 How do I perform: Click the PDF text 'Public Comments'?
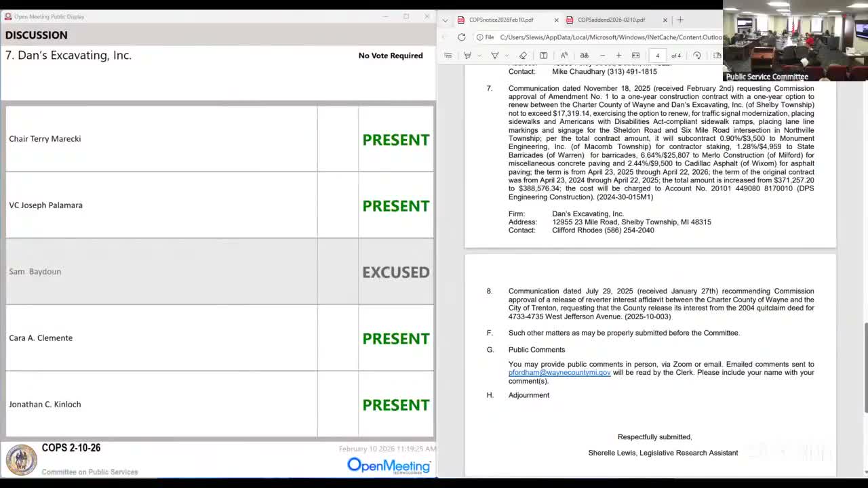(536, 350)
